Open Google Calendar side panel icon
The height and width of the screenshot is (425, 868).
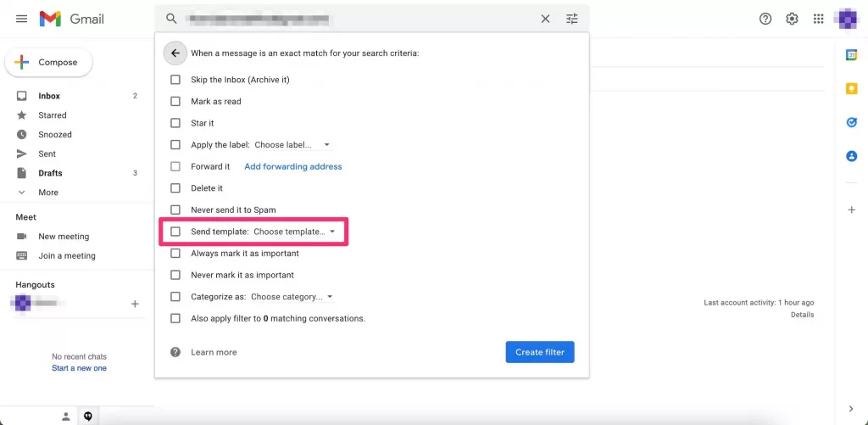click(851, 55)
